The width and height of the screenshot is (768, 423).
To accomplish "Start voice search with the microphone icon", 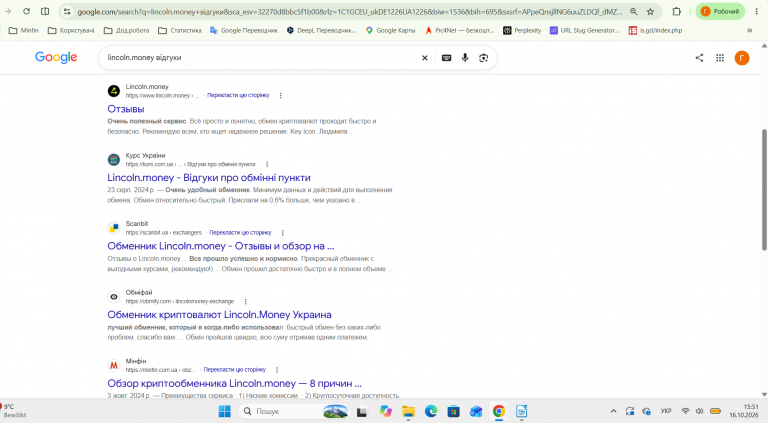I will click(465, 58).
